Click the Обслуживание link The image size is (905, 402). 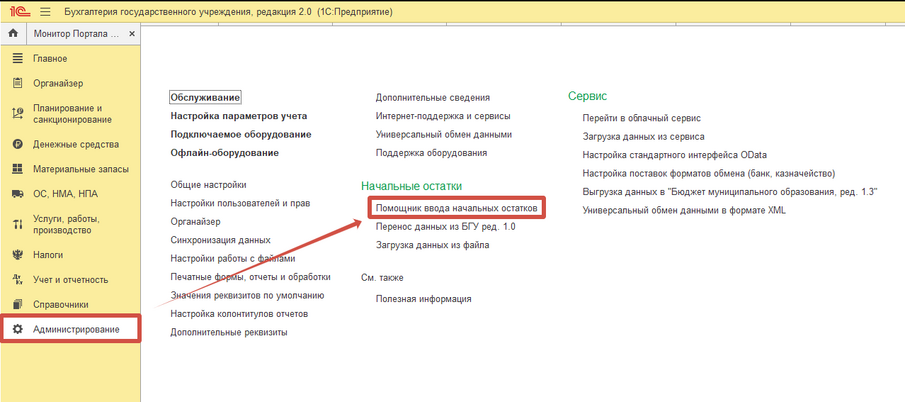point(205,97)
